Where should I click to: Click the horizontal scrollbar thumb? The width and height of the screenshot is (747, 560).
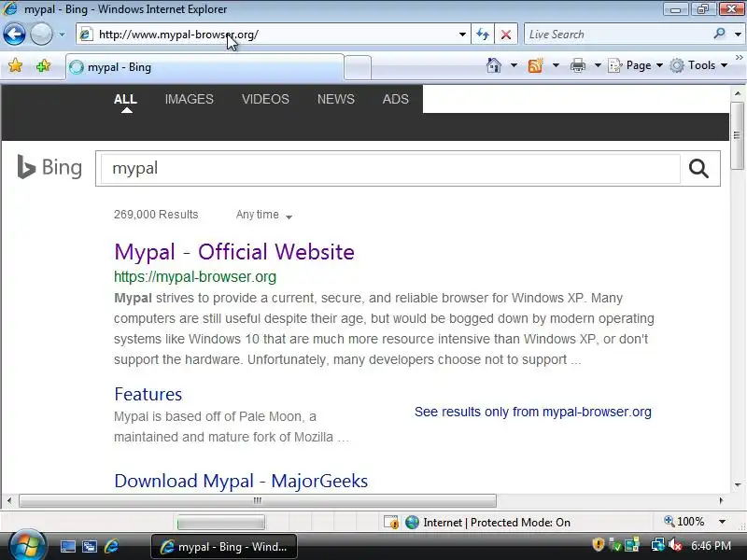258,500
